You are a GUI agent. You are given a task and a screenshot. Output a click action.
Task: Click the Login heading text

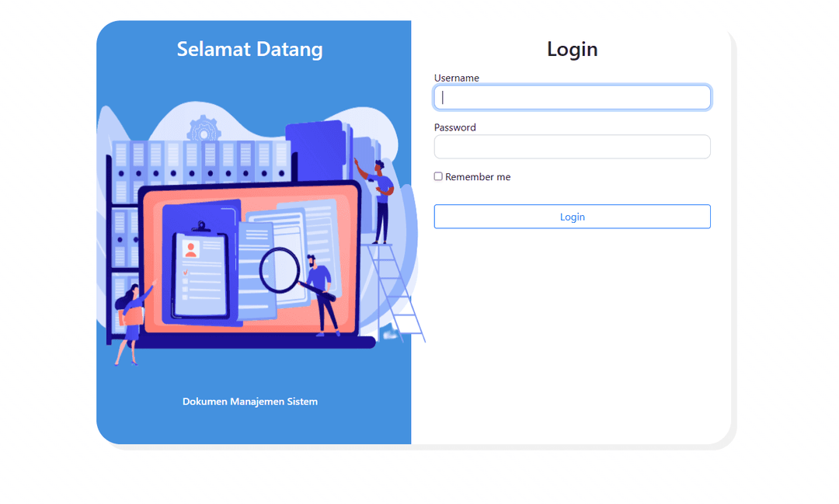pyautogui.click(x=572, y=49)
